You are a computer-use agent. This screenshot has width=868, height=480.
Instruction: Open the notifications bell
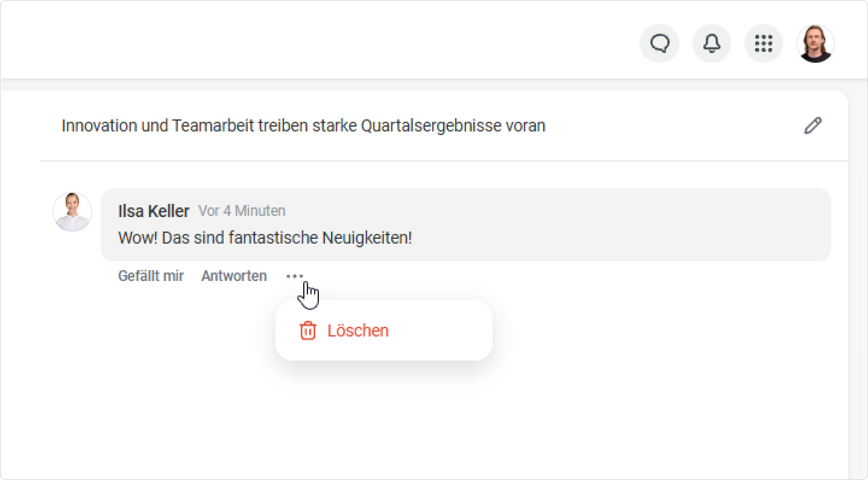pyautogui.click(x=711, y=43)
